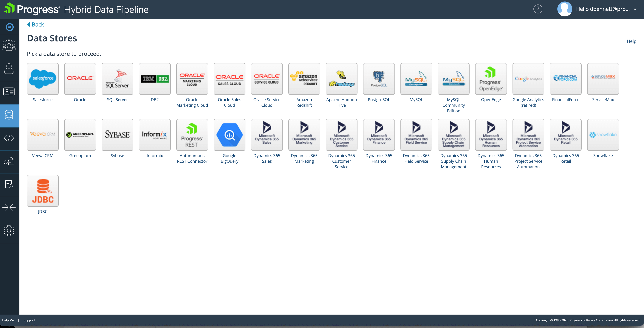644x328 pixels.
Task: Select the PostgreSQL data store
Action: pos(379,79)
